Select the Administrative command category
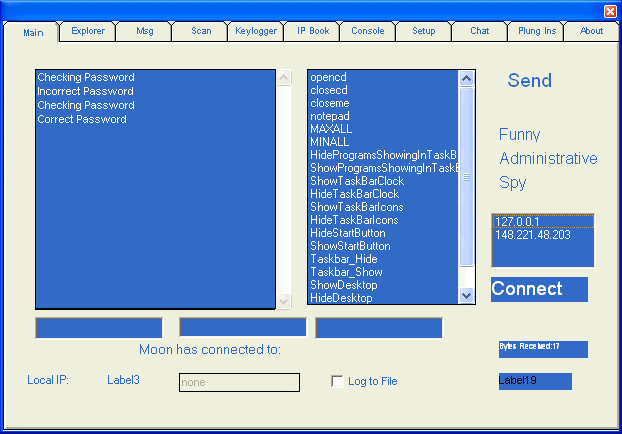The image size is (622, 434). click(x=548, y=158)
